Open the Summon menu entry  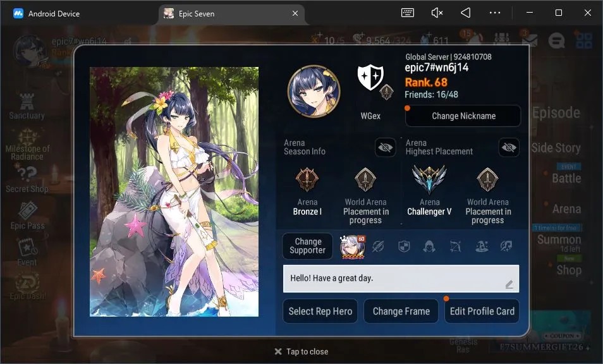[559, 240]
